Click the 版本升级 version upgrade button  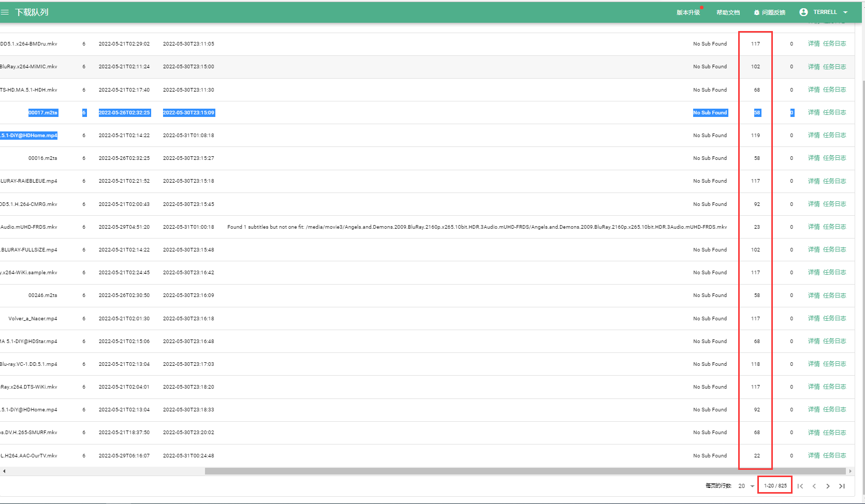pyautogui.click(x=688, y=12)
